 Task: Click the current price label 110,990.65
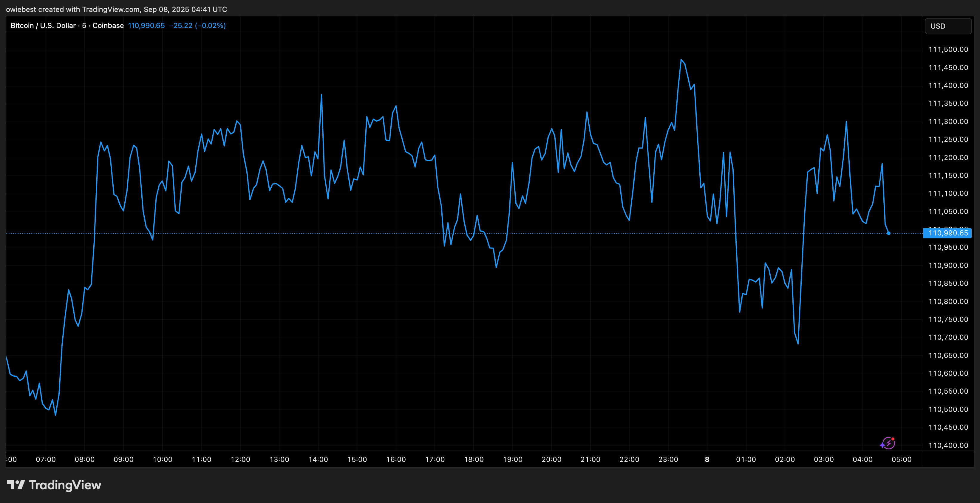(948, 233)
